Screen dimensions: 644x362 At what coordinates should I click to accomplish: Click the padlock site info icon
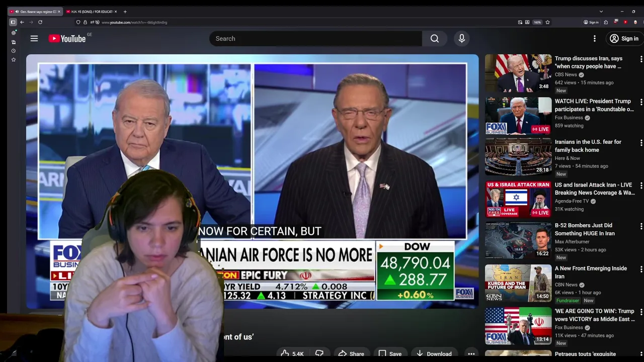(85, 22)
